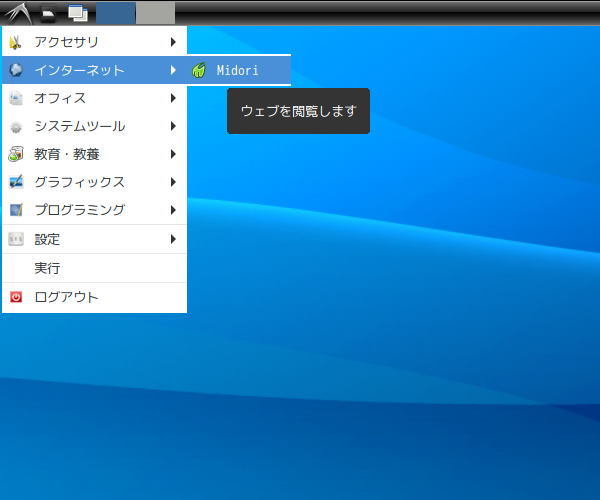This screenshot has width=600, height=500.
Task: Expand the submenu arrow beside 設定
Action: 173,239
